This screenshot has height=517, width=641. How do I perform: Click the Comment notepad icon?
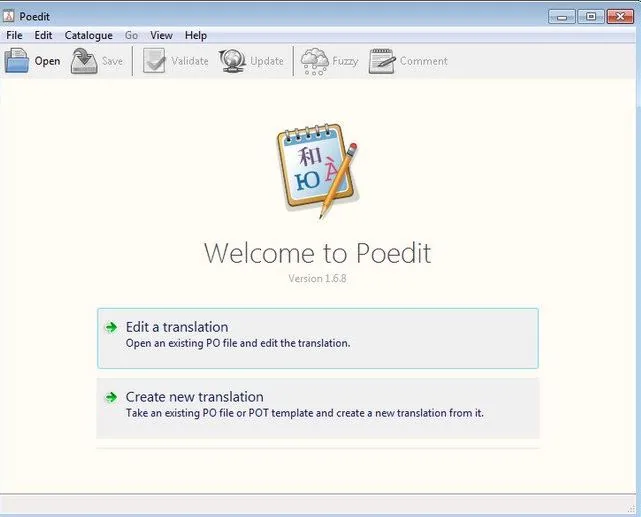382,61
